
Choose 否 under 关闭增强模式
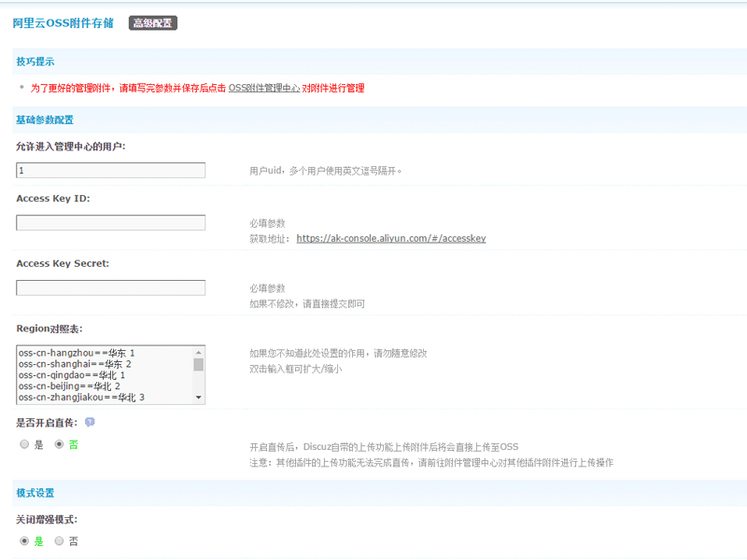coord(60,540)
